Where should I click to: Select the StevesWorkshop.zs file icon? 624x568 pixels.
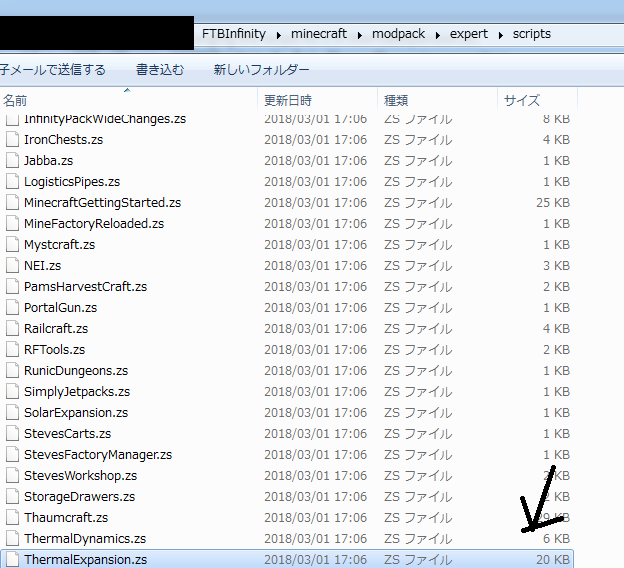coord(12,476)
